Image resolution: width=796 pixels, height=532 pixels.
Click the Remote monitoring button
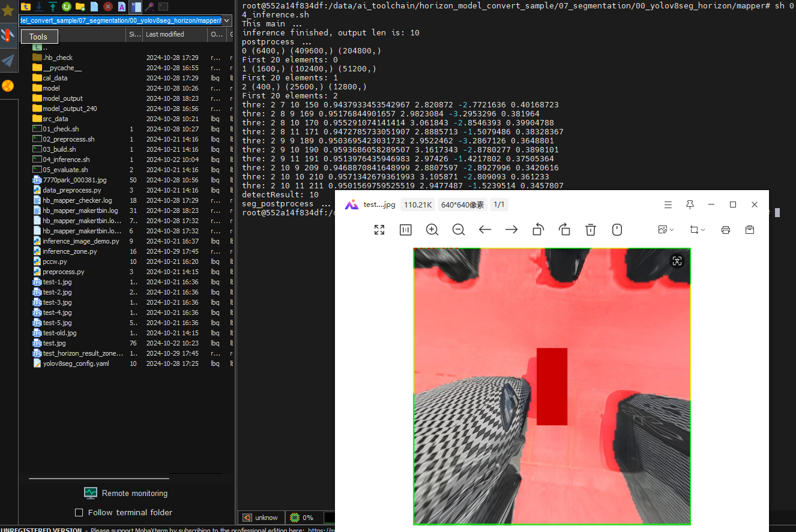125,493
